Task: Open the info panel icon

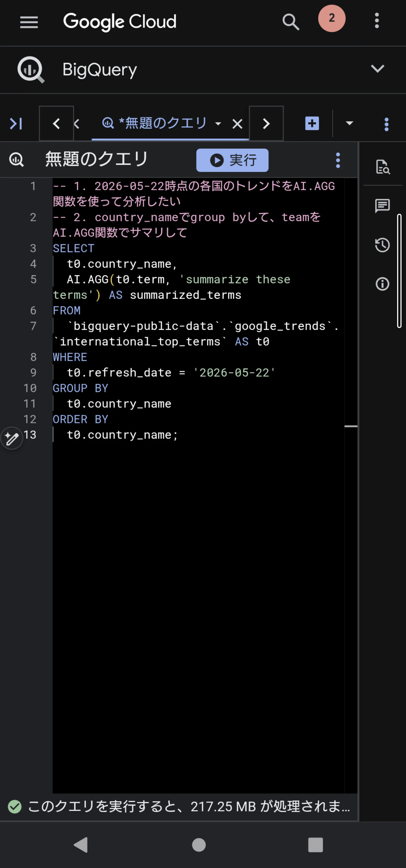Action: [x=382, y=284]
